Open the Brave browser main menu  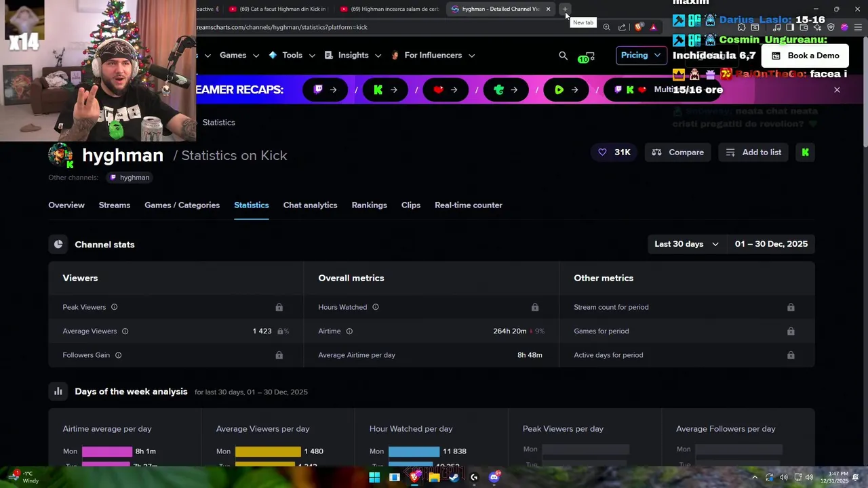[858, 27]
